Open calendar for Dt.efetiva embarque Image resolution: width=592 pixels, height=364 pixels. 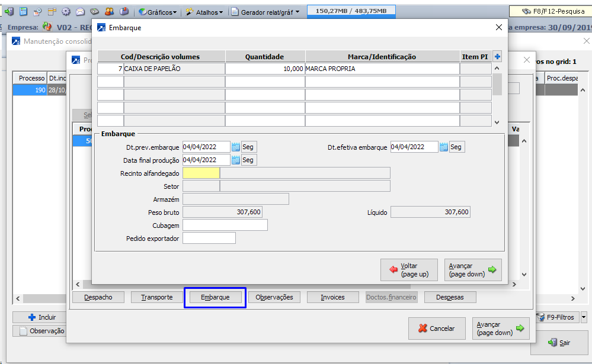tap(443, 147)
